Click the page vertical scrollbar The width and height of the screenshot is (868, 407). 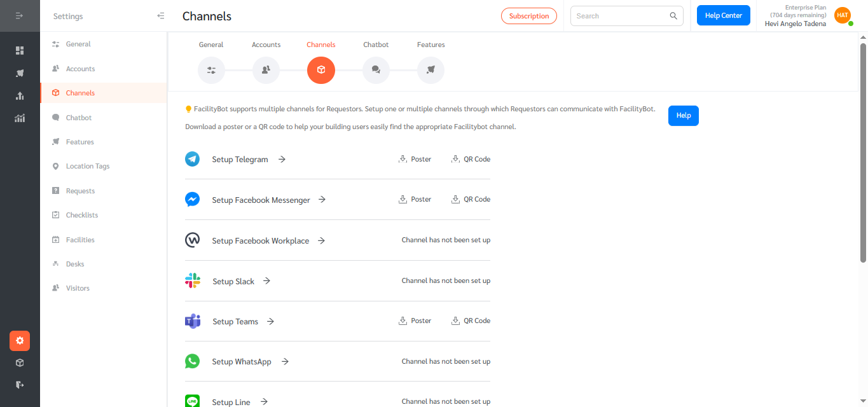coord(863,153)
